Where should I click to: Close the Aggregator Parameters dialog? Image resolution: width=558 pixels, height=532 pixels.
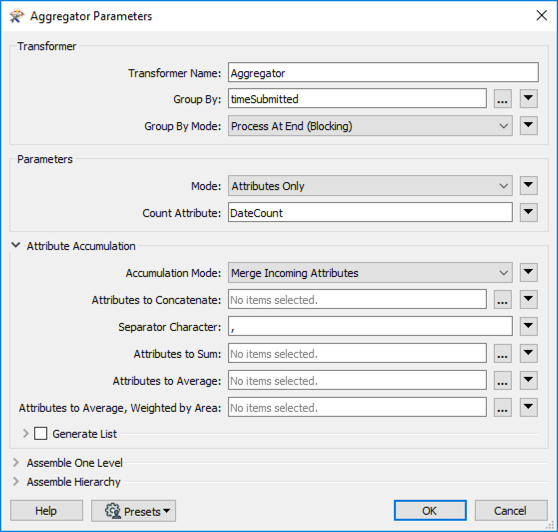[x=542, y=16]
